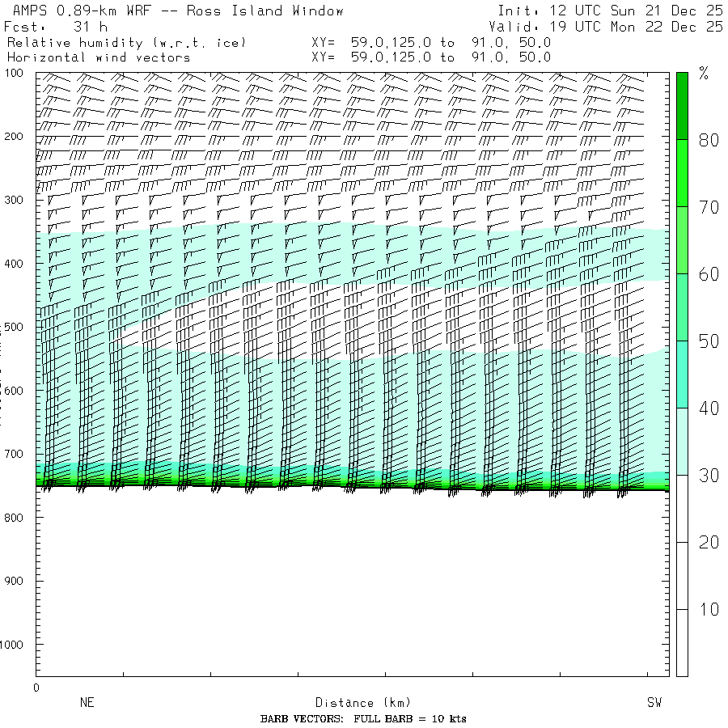Click the pressure axis label '300'

(14, 200)
